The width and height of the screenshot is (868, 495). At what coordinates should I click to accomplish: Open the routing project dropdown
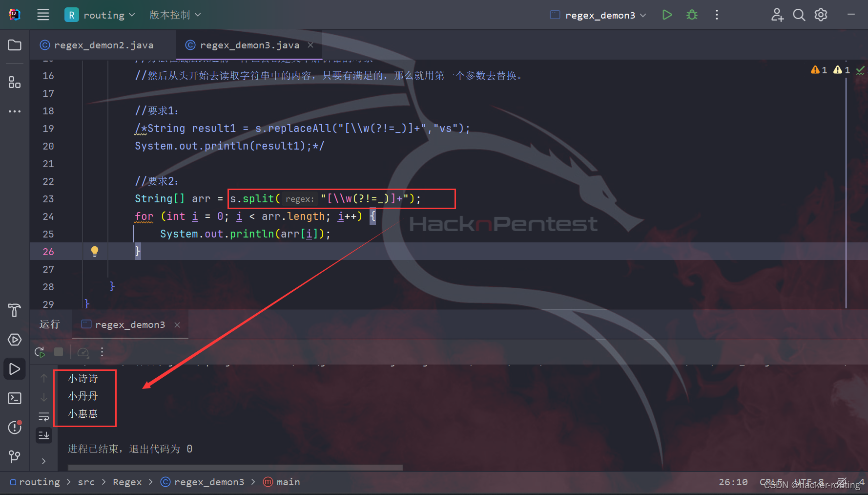(x=100, y=15)
